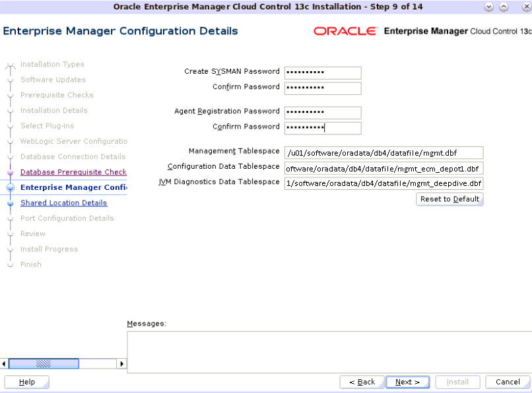This screenshot has width=532, height=393.
Task: Click the horizontal scrollbar thumb at bottom
Action: pyautogui.click(x=44, y=363)
